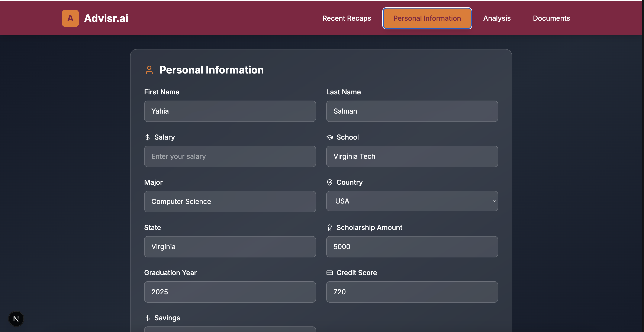Viewport: 644px width, 332px height.
Task: Click the person icon beside Personal Information heading
Action: click(x=149, y=70)
